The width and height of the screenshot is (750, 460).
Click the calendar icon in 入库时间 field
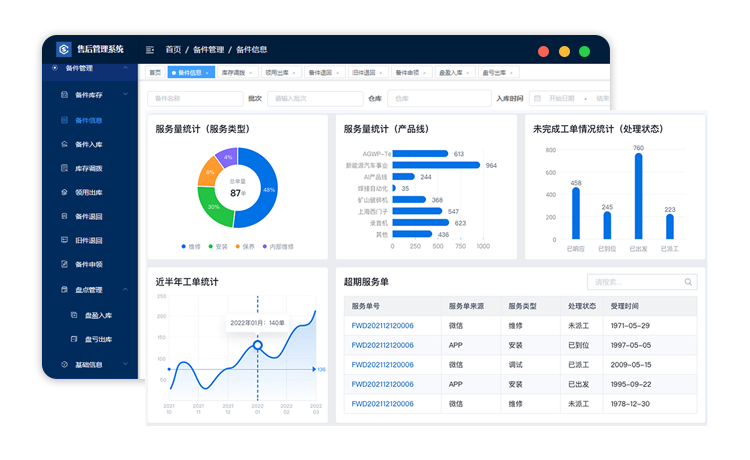pyautogui.click(x=538, y=99)
